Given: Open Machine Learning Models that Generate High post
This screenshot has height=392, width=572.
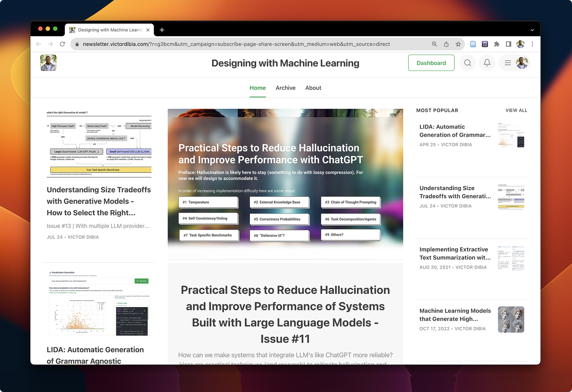Looking at the screenshot, I should [x=455, y=315].
